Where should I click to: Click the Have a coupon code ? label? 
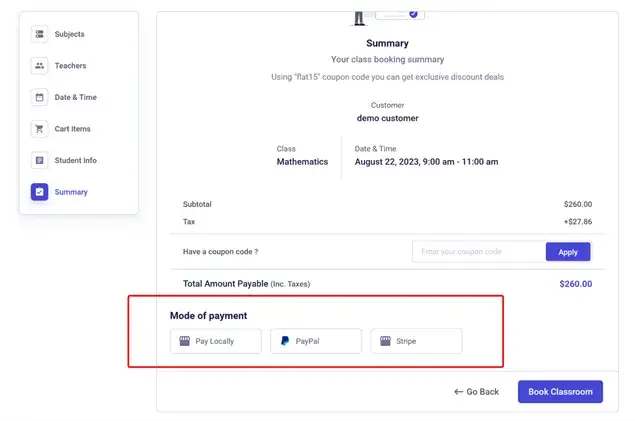[x=220, y=252]
